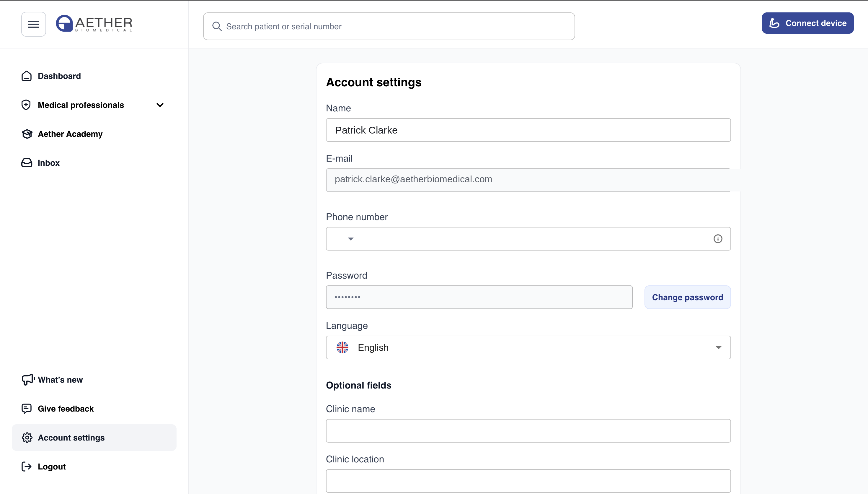The height and width of the screenshot is (494, 868).
Task: Click the Inbox tray icon
Action: pos(27,163)
